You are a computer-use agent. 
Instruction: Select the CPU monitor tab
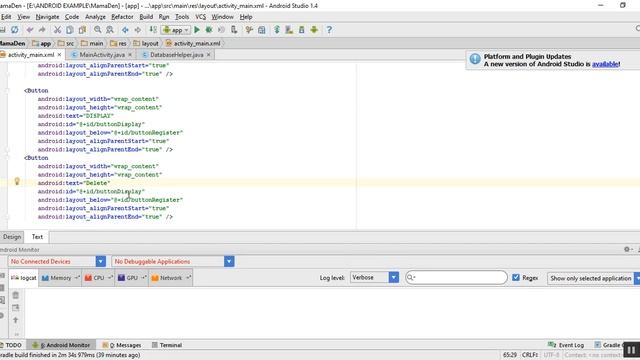[98, 278]
